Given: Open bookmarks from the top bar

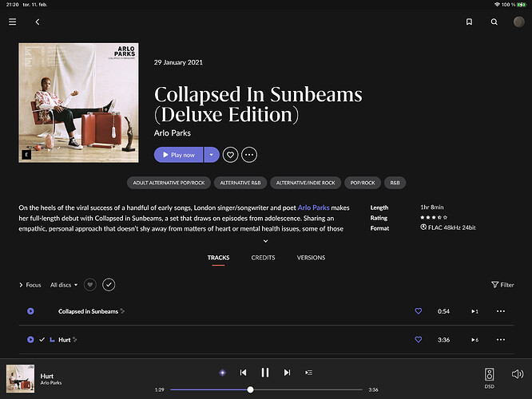Looking at the screenshot, I should point(469,22).
